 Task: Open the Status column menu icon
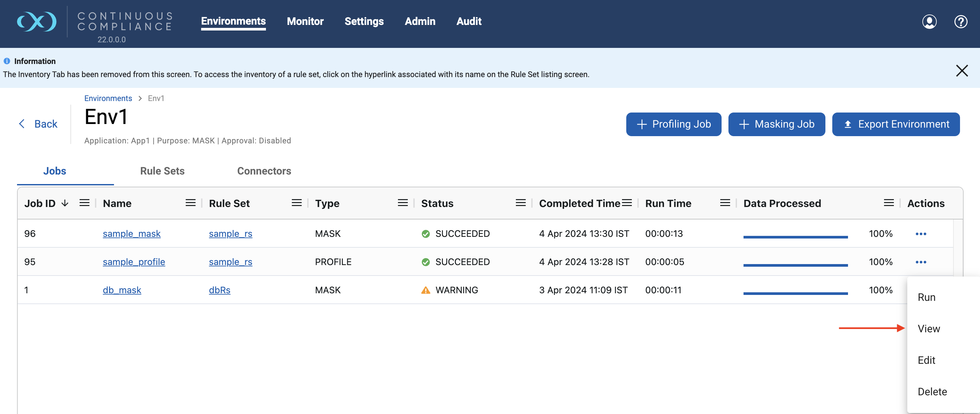(x=520, y=203)
